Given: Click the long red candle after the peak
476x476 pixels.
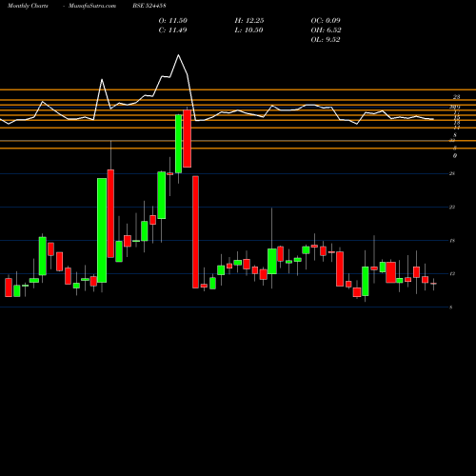Looking at the screenshot, I should point(195,232).
